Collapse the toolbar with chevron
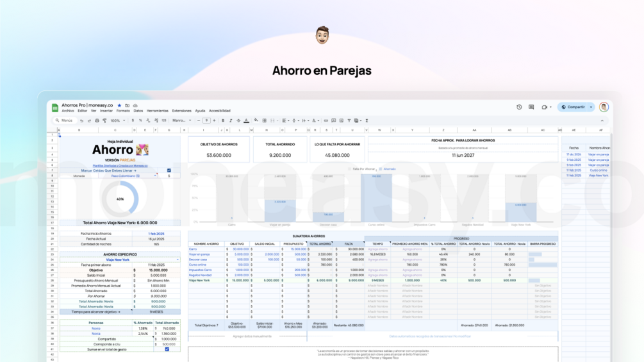Image resolution: width=644 pixels, height=362 pixels. (x=602, y=120)
